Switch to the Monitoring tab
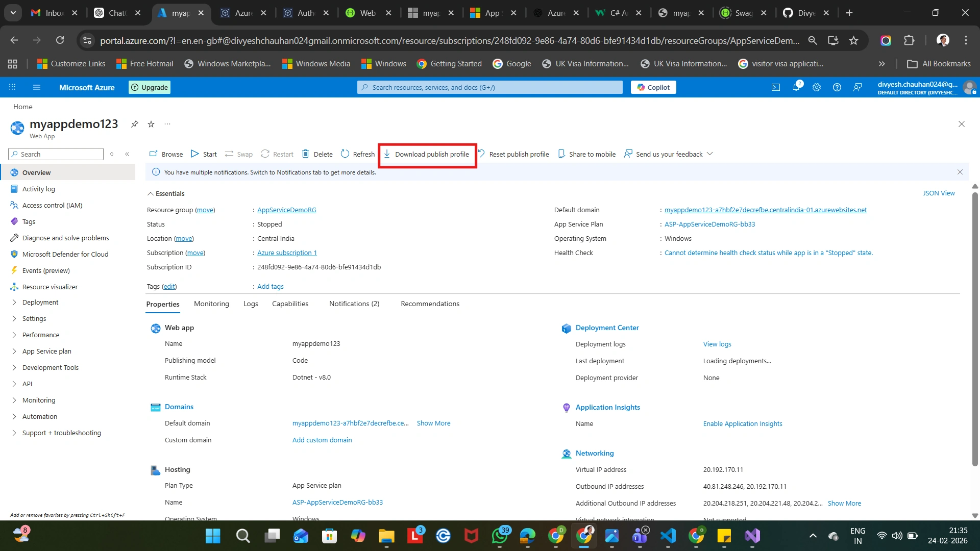Viewport: 980px width, 551px height. click(211, 304)
